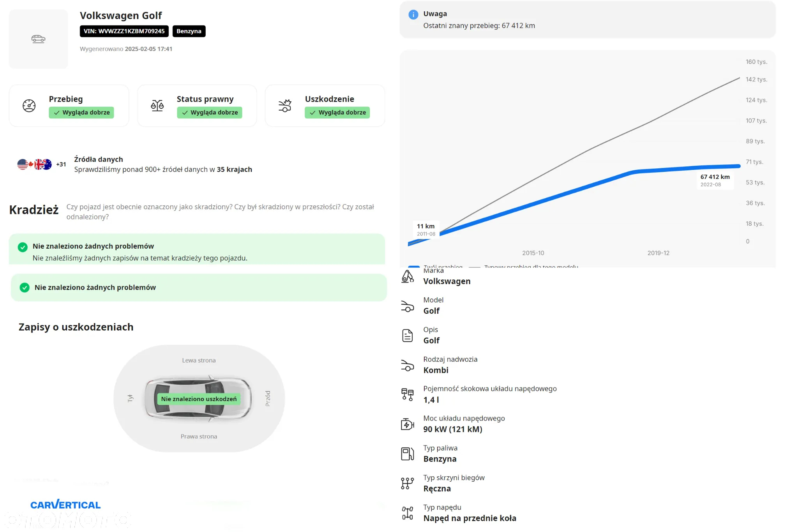Click the Benzyna fuel badge
798x532 pixels.
[189, 31]
